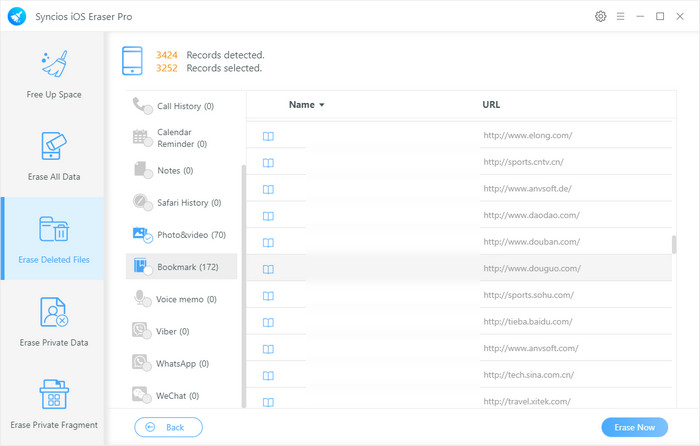Click URL http://tech.sina.com.cn/

[529, 375]
